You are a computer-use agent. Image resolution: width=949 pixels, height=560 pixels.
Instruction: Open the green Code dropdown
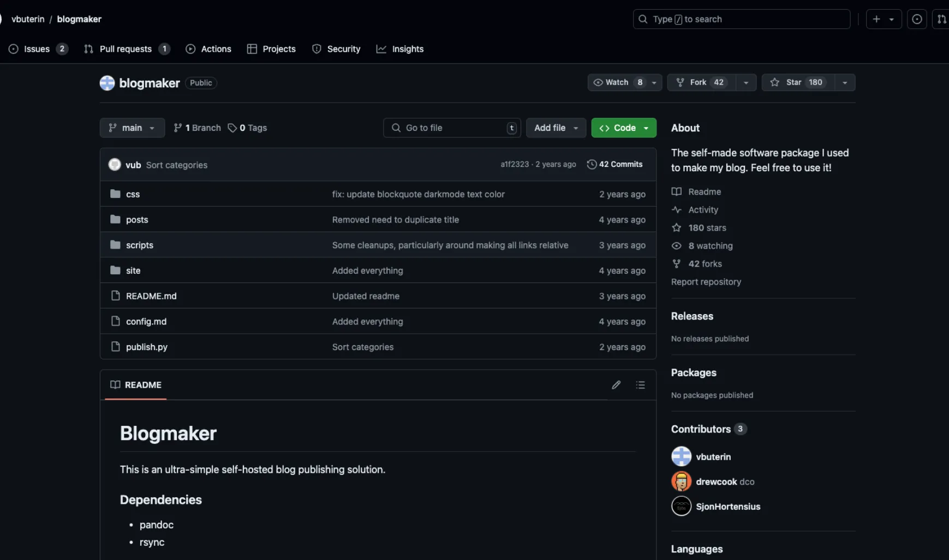(624, 128)
